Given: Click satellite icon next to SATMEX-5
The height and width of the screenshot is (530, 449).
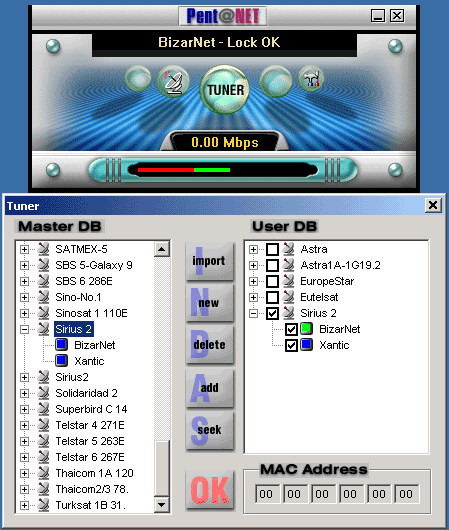Looking at the screenshot, I should point(43,249).
